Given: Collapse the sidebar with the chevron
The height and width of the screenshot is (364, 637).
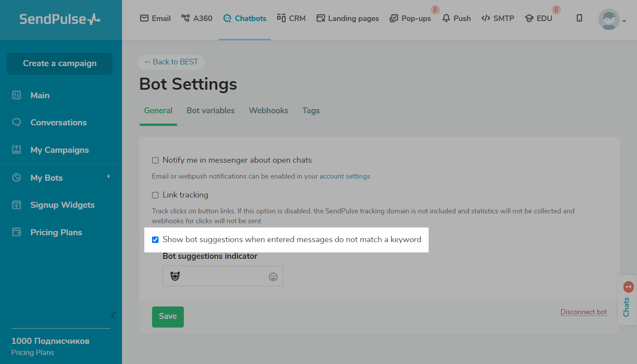Looking at the screenshot, I should point(113,315).
